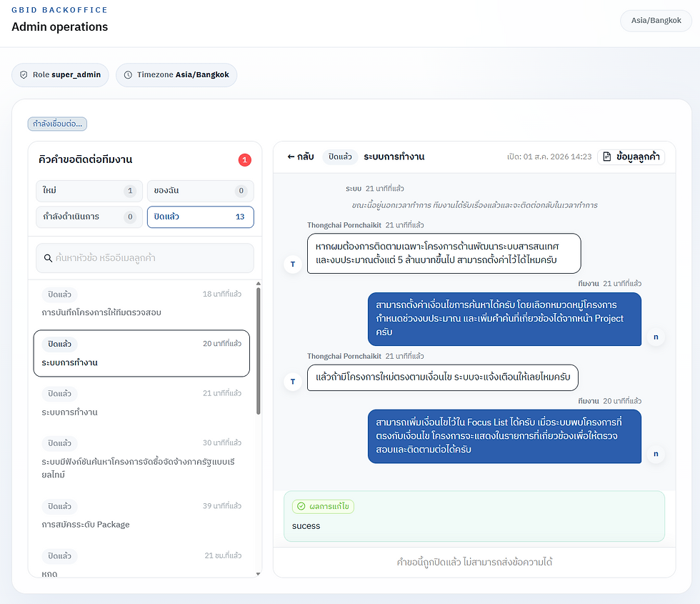700x604 pixels.
Task: Click the chat title ระบบการทำงาน in the header
Action: [x=394, y=157]
